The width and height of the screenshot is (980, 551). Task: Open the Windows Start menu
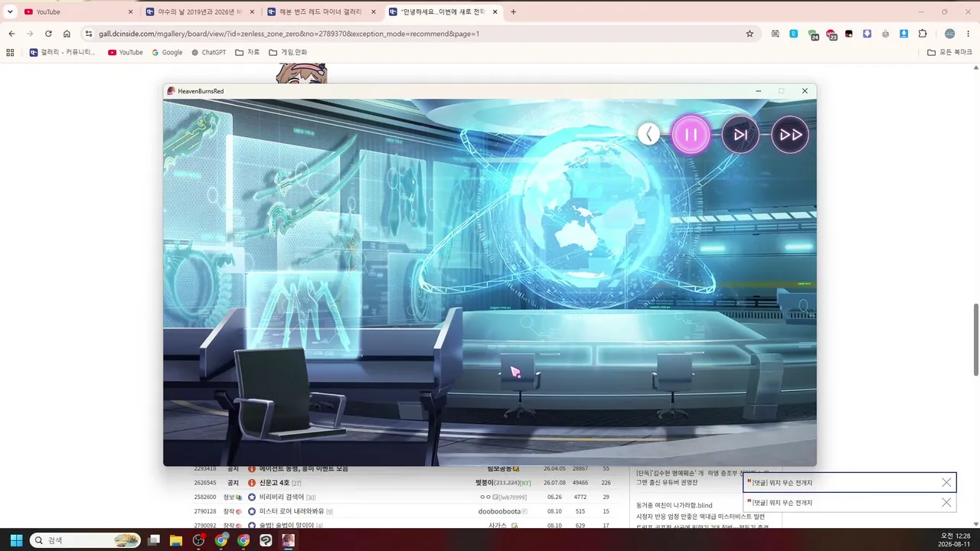(x=16, y=540)
